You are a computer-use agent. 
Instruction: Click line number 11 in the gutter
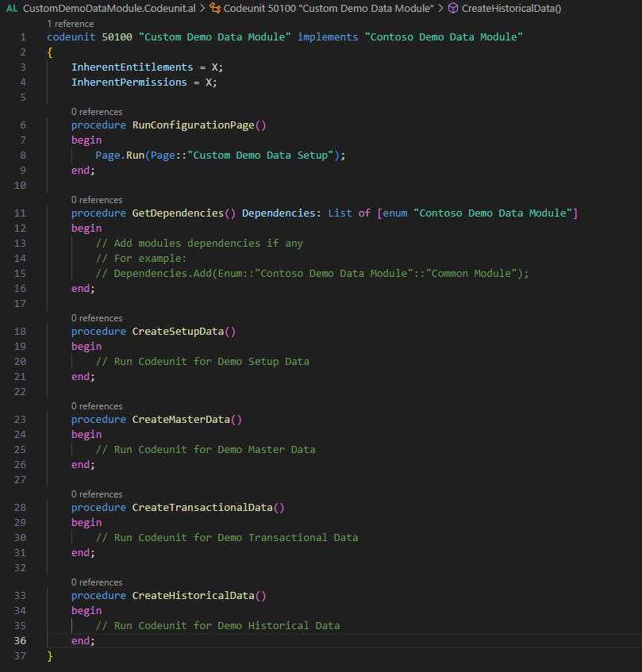[20, 213]
